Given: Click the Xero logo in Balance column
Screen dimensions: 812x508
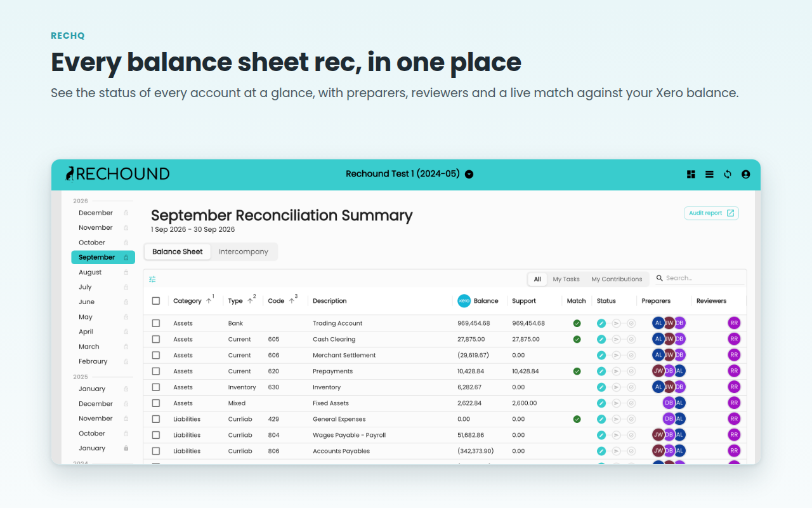Looking at the screenshot, I should pyautogui.click(x=464, y=301).
